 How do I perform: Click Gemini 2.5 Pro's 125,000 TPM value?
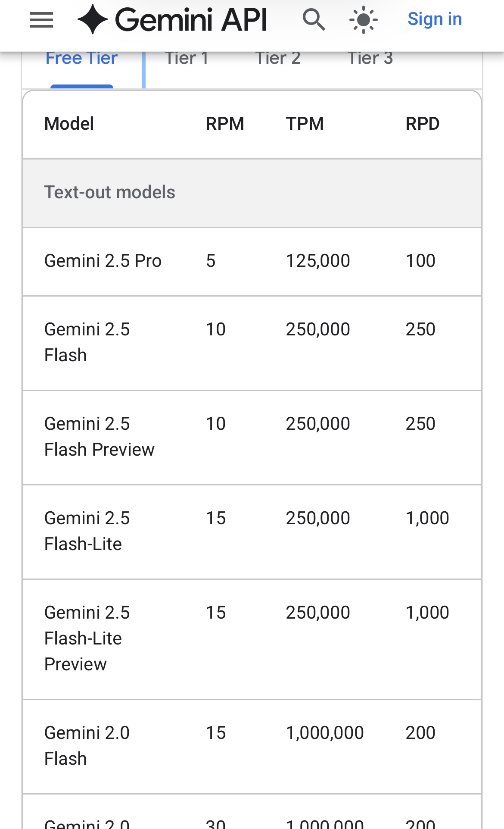[x=318, y=261]
